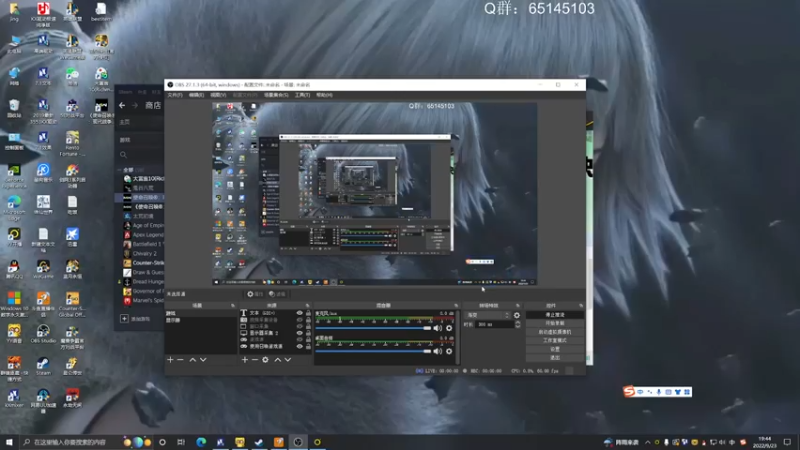Adjust 麦克风/Aux volume slider

[x=373, y=328]
